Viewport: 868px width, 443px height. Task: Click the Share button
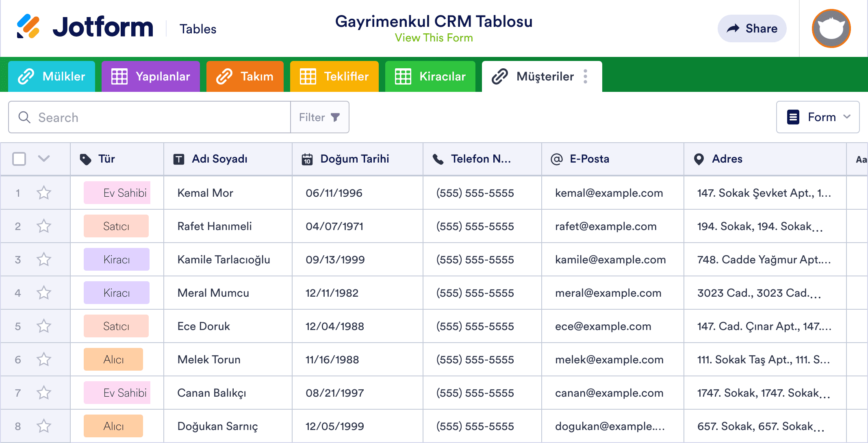click(752, 28)
